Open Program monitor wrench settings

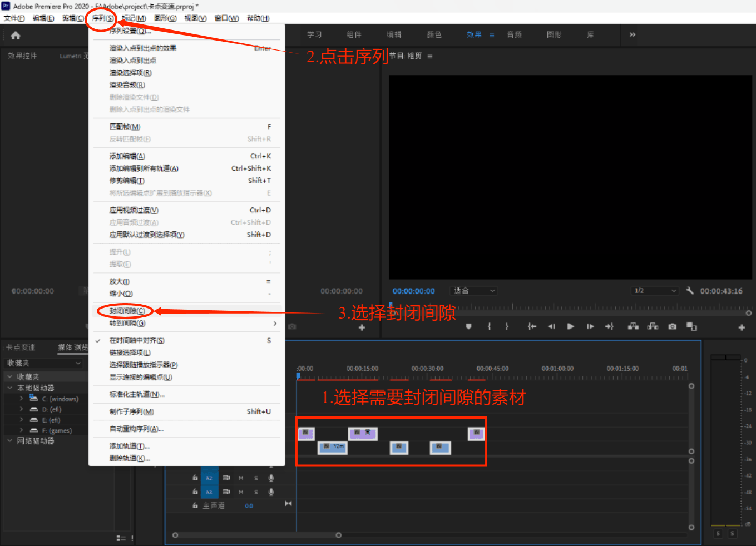(690, 291)
